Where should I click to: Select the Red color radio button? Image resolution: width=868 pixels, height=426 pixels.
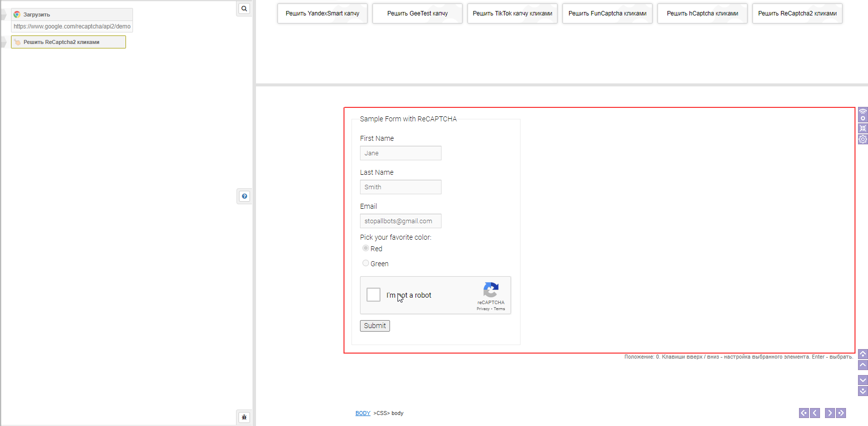[x=365, y=248]
